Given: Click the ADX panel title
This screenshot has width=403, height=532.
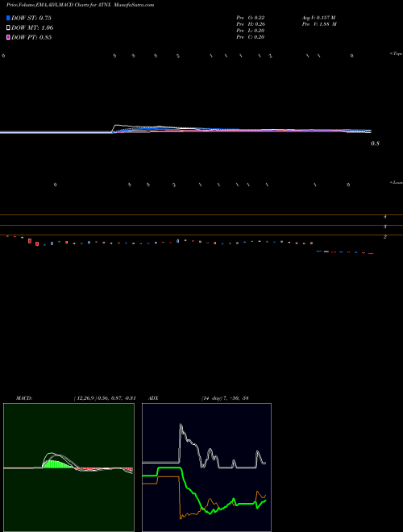Looking at the screenshot, I should 153,398.
